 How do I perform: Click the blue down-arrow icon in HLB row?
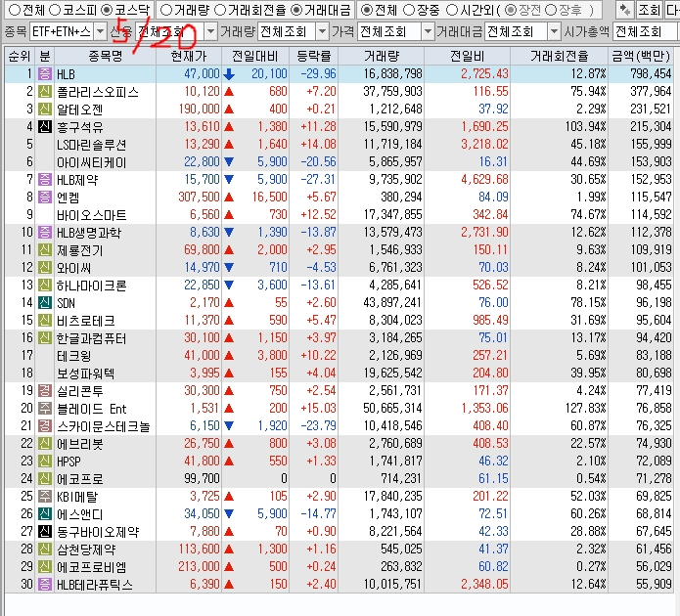(229, 74)
